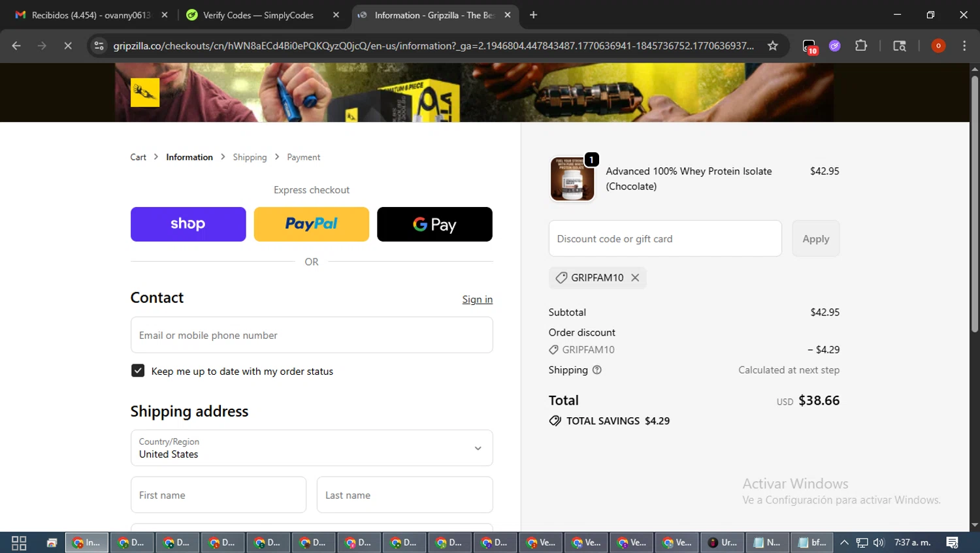Expand the Country/Region dropdown
This screenshot has height=553, width=980.
point(312,448)
